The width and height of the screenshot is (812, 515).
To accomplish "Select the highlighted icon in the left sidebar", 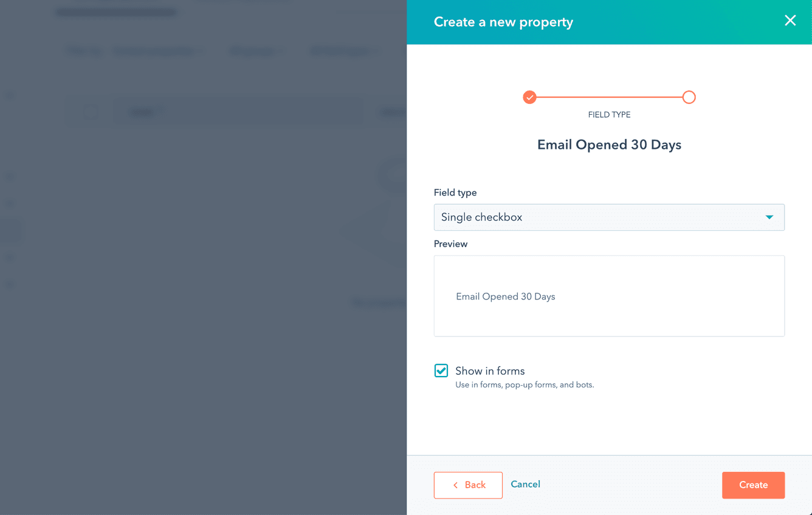I will pyautogui.click(x=9, y=230).
